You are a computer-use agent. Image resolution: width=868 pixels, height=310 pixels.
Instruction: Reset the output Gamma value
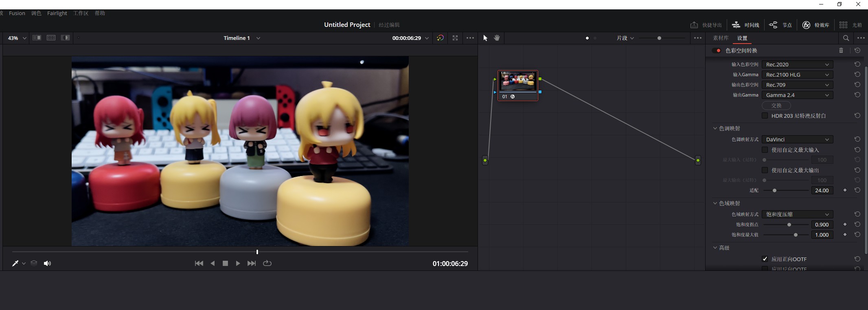click(x=857, y=95)
